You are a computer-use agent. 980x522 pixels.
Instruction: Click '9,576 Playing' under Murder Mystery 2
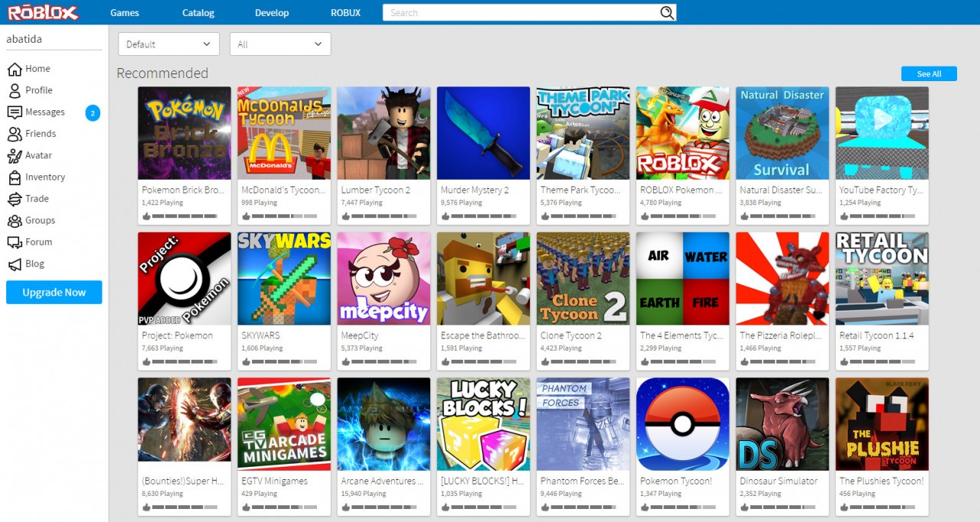(x=462, y=203)
